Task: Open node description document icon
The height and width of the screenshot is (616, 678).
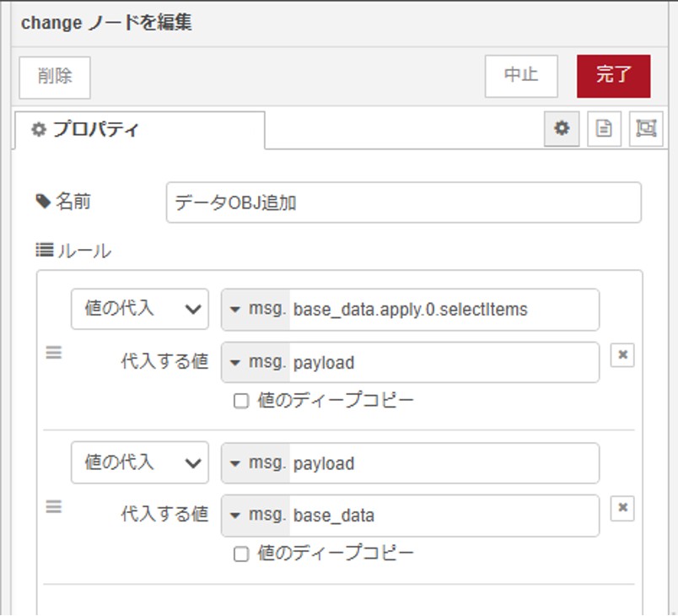Action: point(604,129)
